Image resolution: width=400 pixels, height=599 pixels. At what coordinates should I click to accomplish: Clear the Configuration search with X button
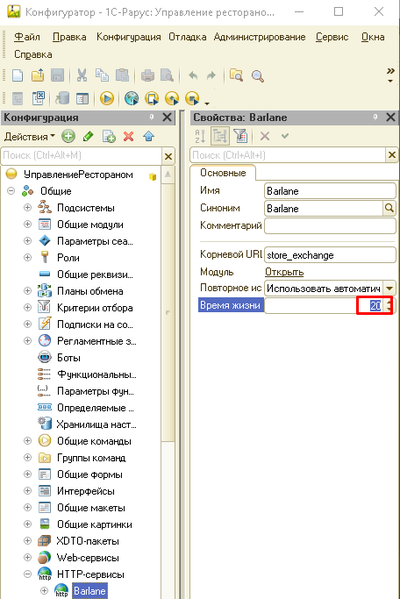[x=168, y=156]
